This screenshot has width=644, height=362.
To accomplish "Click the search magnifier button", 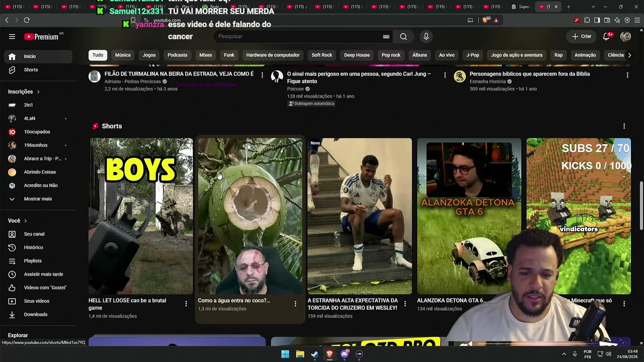I will [x=403, y=37].
